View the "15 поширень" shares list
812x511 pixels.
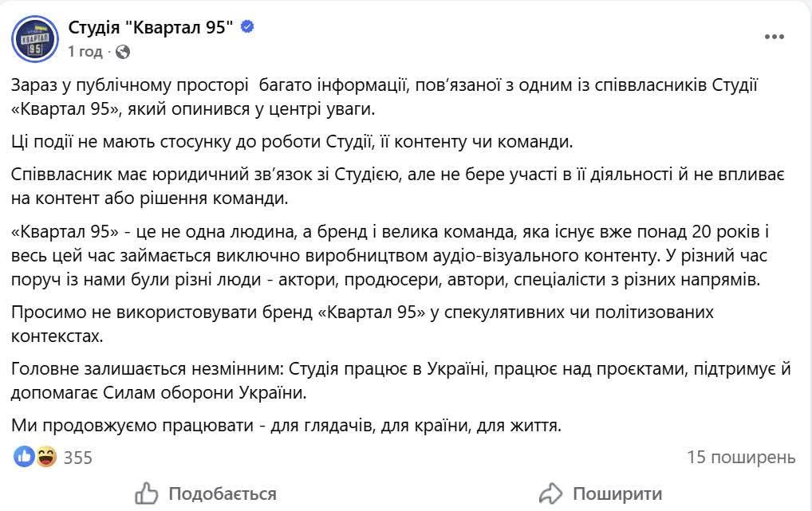741,457
